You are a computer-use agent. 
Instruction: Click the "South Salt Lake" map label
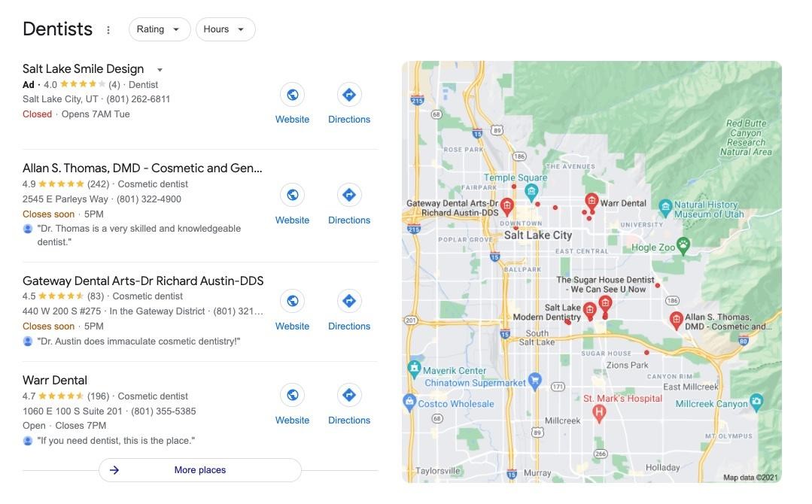click(x=537, y=338)
